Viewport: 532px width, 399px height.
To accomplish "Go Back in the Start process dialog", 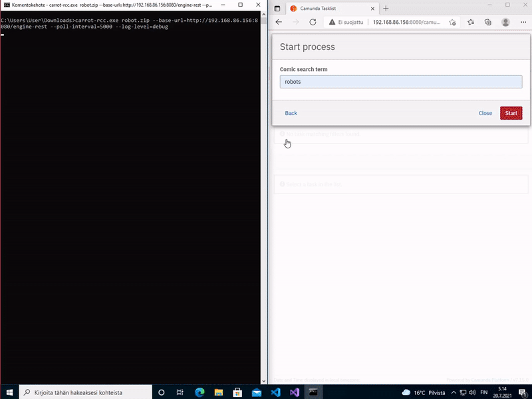I will (x=291, y=113).
